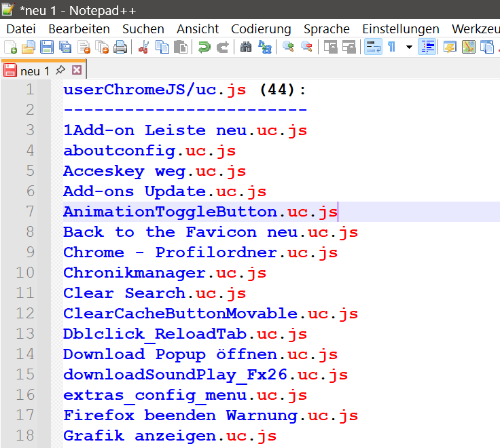The image size is (500, 448).
Task: Toggle the indent guide toolbar button
Action: click(x=427, y=47)
